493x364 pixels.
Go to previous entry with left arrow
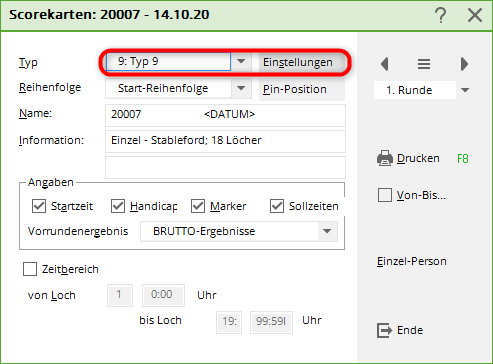coord(385,64)
